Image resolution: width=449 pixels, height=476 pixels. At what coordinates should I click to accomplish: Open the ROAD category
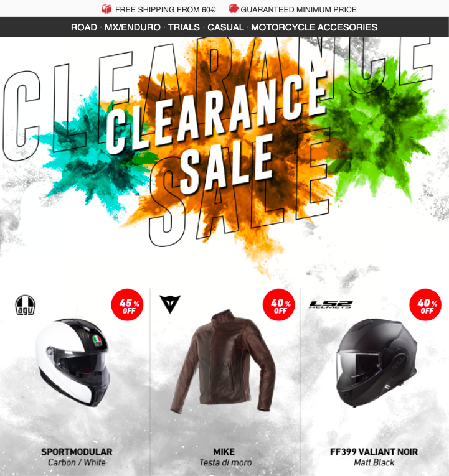click(84, 27)
